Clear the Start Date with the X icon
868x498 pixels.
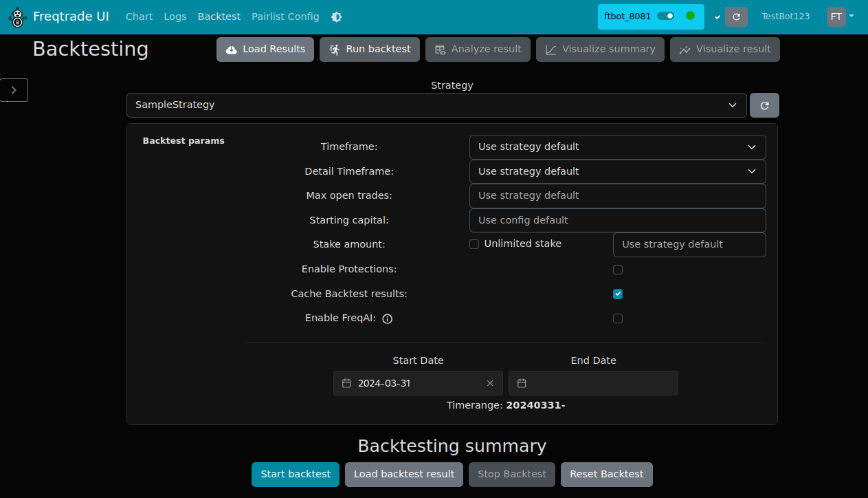pyautogui.click(x=490, y=383)
